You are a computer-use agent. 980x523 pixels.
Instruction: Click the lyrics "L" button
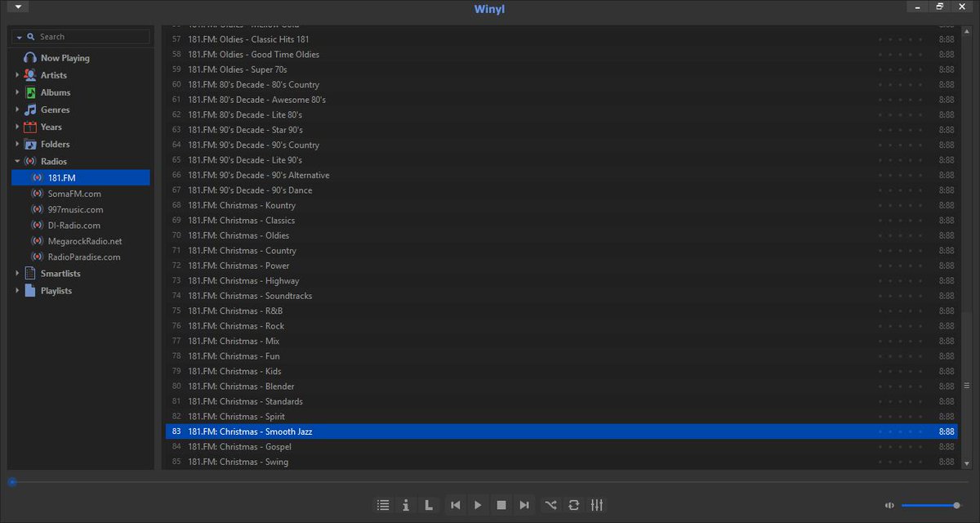click(429, 505)
